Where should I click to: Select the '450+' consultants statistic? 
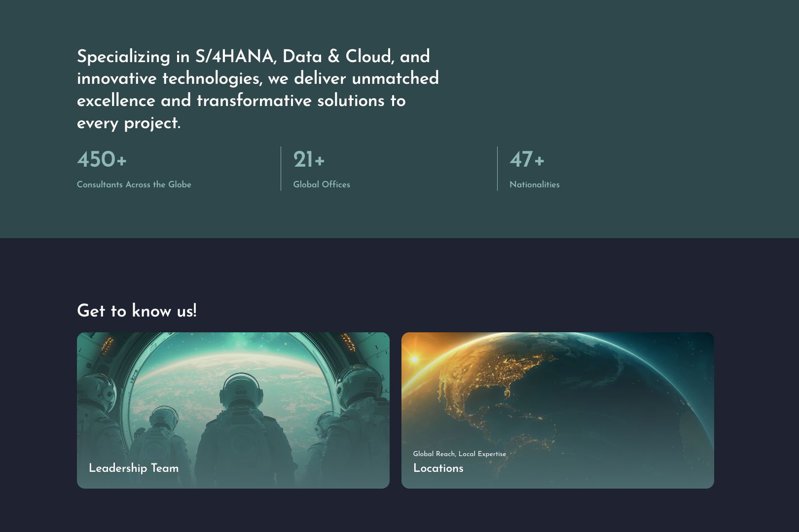pyautogui.click(x=102, y=160)
